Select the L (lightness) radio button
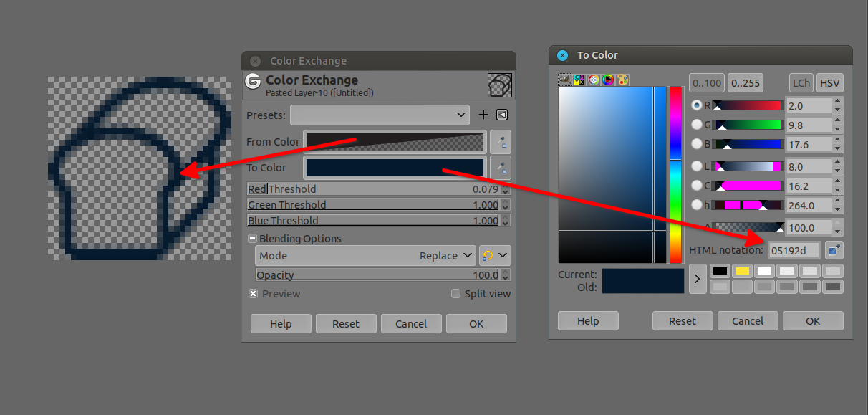 pyautogui.click(x=697, y=166)
